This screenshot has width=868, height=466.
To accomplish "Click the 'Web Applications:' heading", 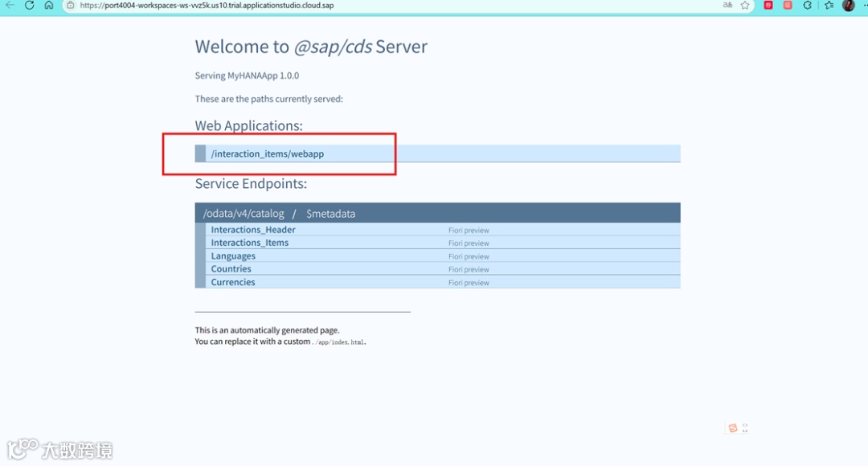I will click(248, 125).
